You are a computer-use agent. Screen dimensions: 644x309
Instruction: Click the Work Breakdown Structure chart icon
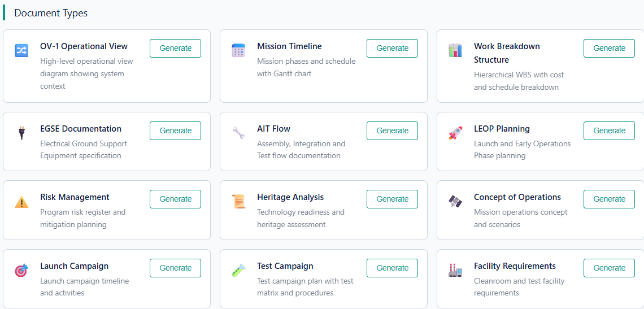coord(455,50)
